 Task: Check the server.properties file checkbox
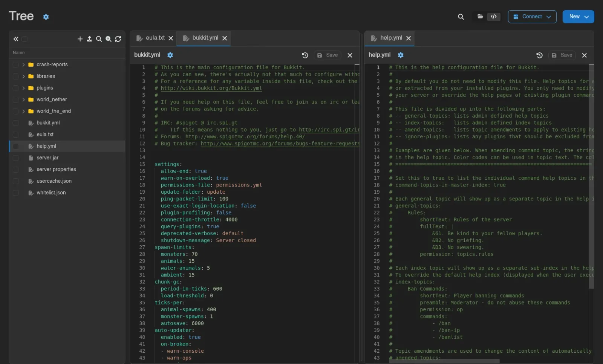tap(15, 170)
